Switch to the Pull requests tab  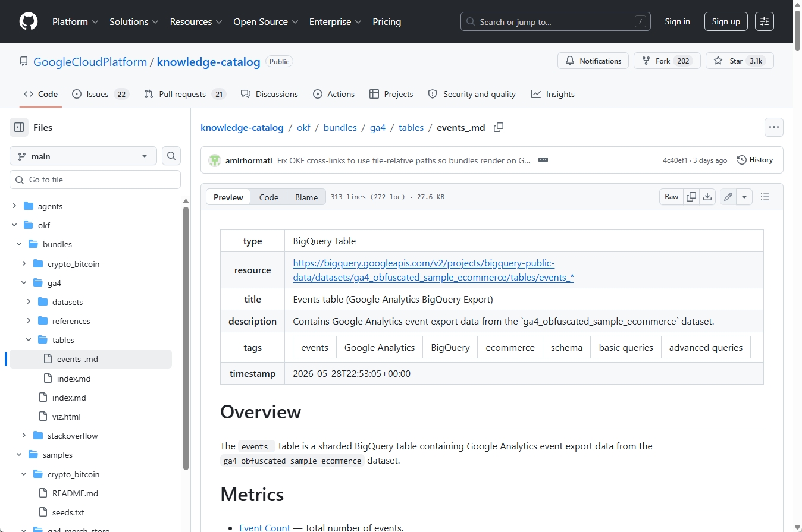(x=185, y=94)
